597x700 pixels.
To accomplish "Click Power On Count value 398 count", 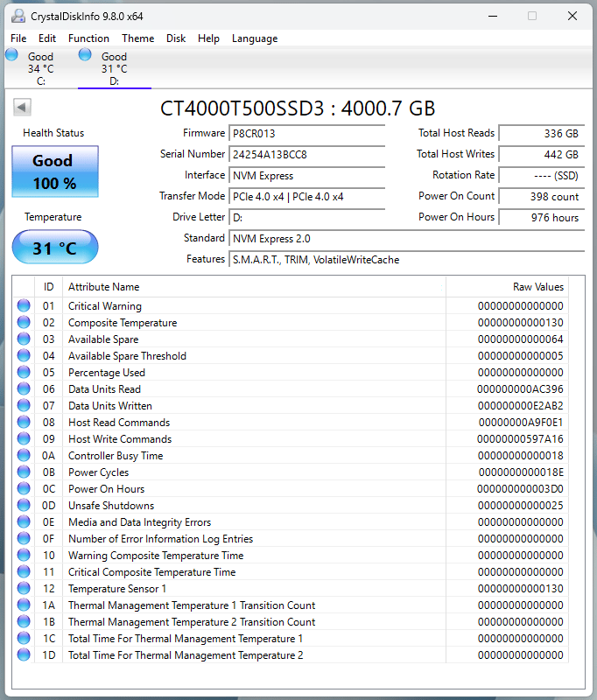I will (542, 196).
